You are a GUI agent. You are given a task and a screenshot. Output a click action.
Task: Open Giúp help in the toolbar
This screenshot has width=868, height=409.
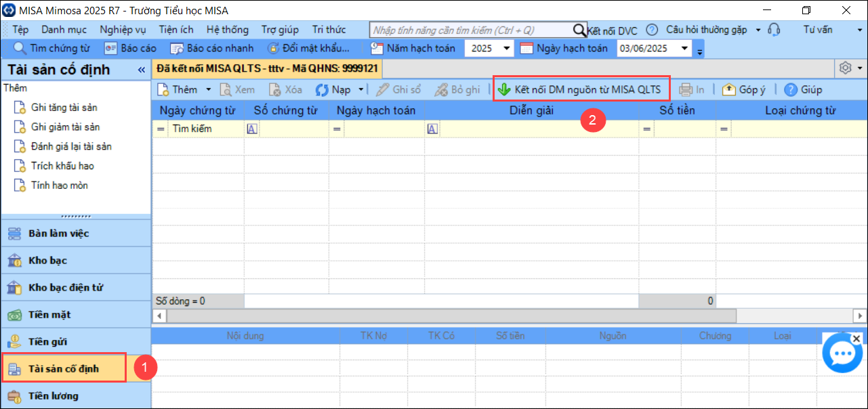coord(803,89)
